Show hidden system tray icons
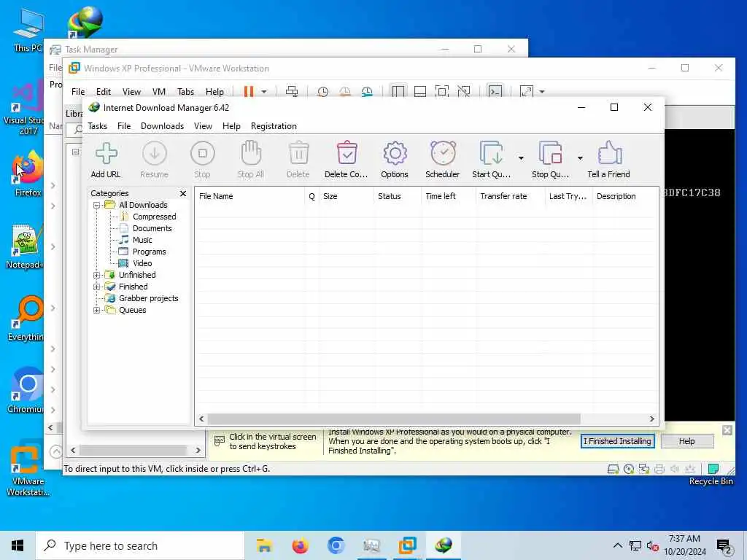747x560 pixels. click(x=617, y=545)
